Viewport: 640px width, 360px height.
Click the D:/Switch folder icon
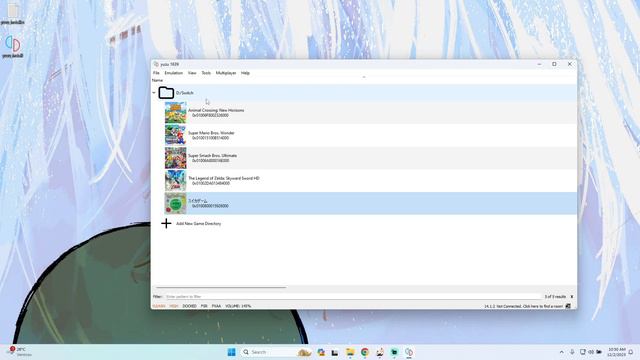(166, 93)
